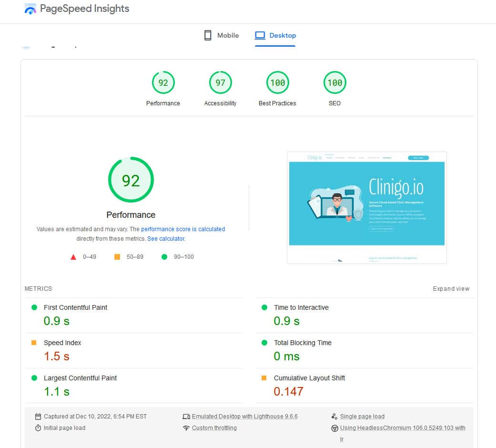Click the large 92 performance gauge
Image resolution: width=496 pixels, height=448 pixels.
pyautogui.click(x=131, y=180)
